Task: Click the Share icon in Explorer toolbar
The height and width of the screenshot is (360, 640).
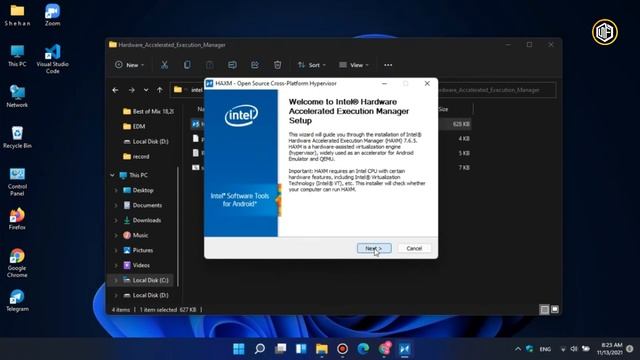Action: pyautogui.click(x=255, y=65)
